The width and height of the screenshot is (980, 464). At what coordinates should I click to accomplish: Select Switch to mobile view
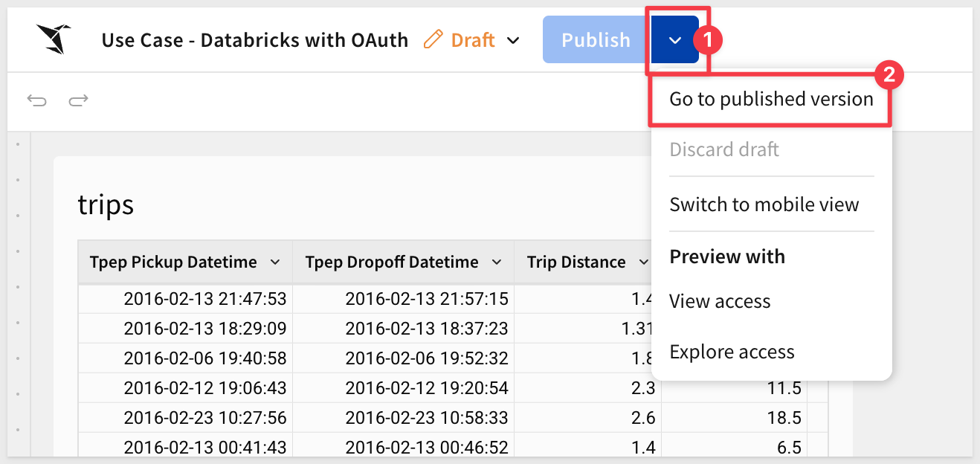tap(764, 204)
